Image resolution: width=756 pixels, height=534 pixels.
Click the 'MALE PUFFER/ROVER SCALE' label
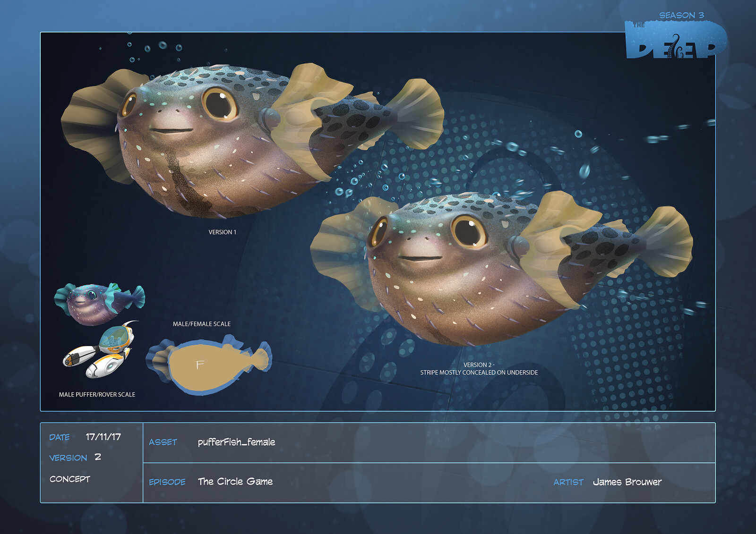click(x=97, y=395)
